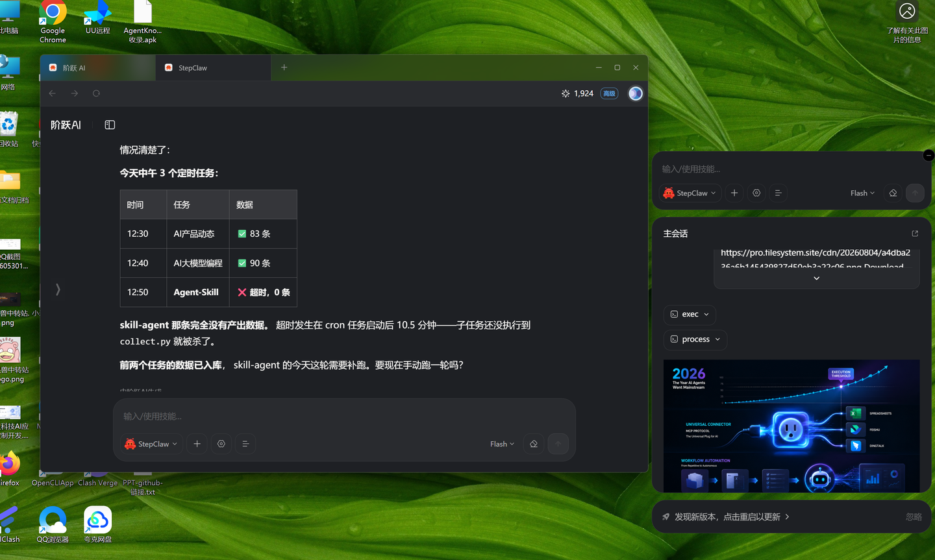Open the target settings icon in the side panel input

756,193
